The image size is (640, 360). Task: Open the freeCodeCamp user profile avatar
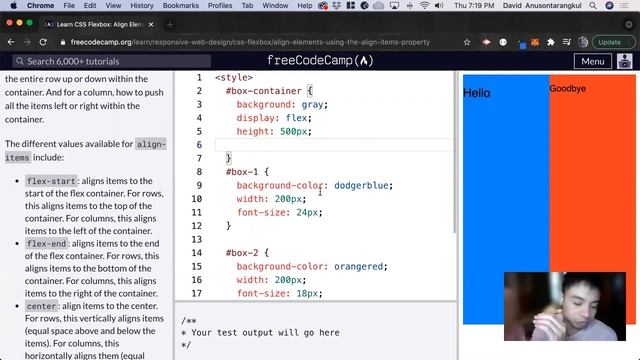tap(624, 61)
